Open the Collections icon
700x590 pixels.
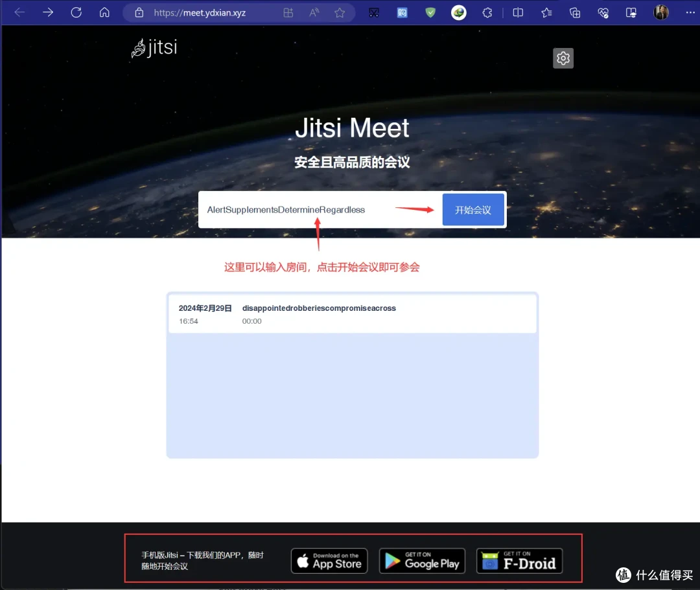(575, 13)
